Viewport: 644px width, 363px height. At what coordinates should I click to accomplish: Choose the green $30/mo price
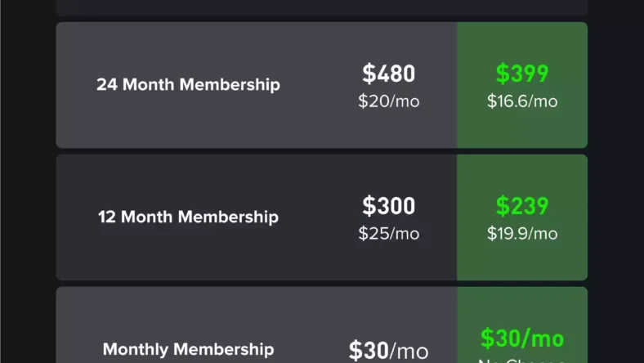(521, 338)
